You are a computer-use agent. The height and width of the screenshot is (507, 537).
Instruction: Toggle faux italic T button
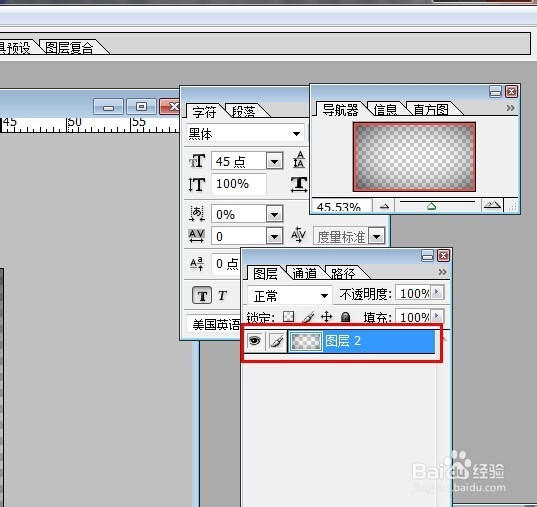coord(223,295)
